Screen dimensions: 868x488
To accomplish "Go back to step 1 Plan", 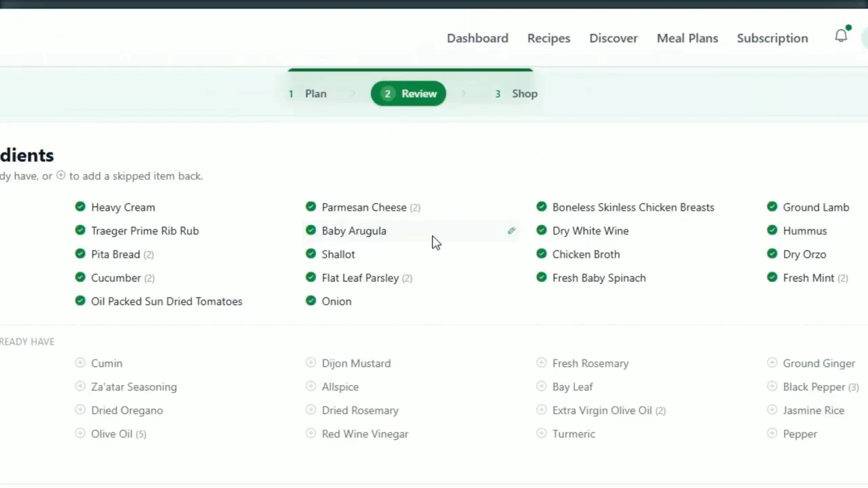I will point(308,94).
